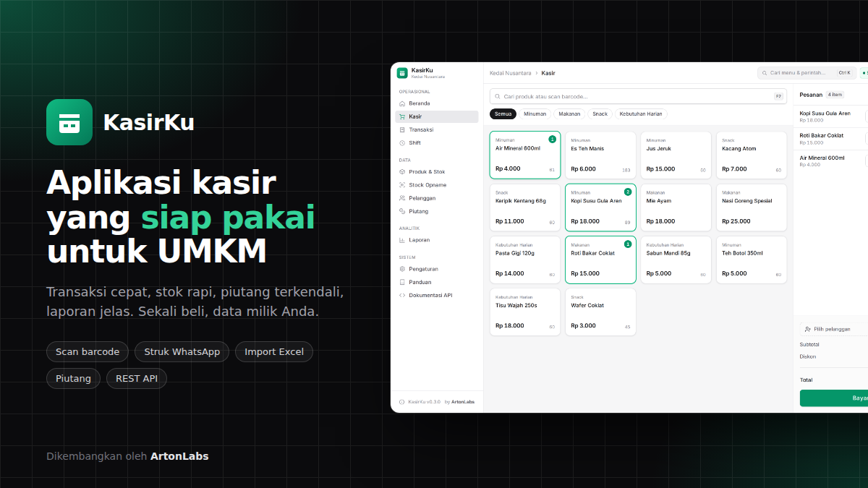This screenshot has height=488, width=868.
Task: Add Sabun Mandi 85g product card
Action: [x=676, y=260]
